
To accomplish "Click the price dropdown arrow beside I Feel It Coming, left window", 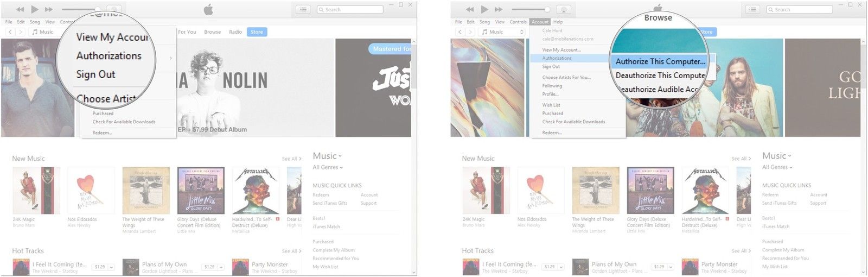I will coord(111,267).
